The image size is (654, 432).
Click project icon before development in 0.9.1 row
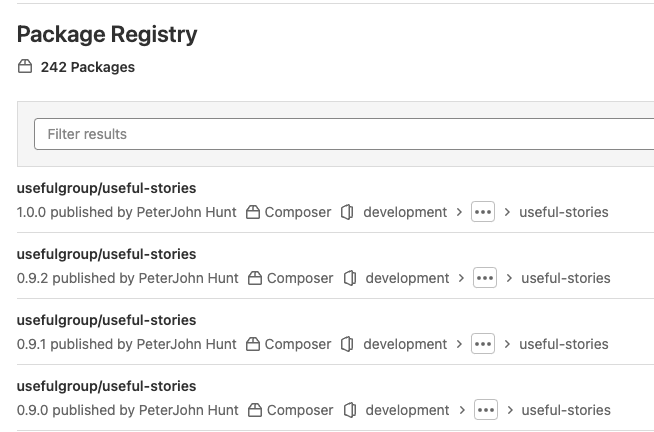click(347, 344)
